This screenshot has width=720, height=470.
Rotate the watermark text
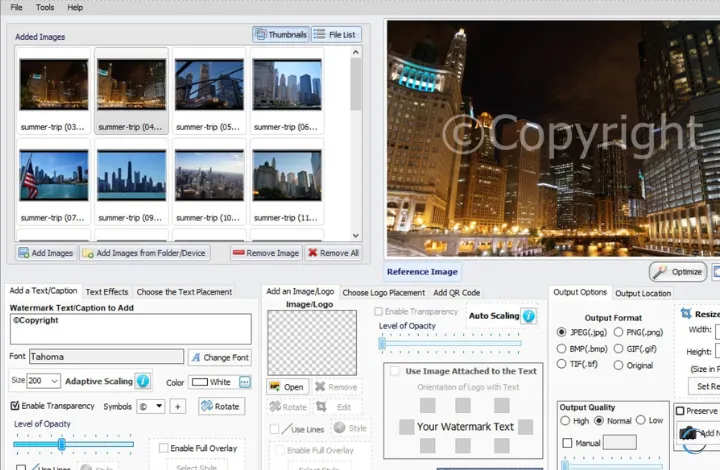(x=221, y=406)
